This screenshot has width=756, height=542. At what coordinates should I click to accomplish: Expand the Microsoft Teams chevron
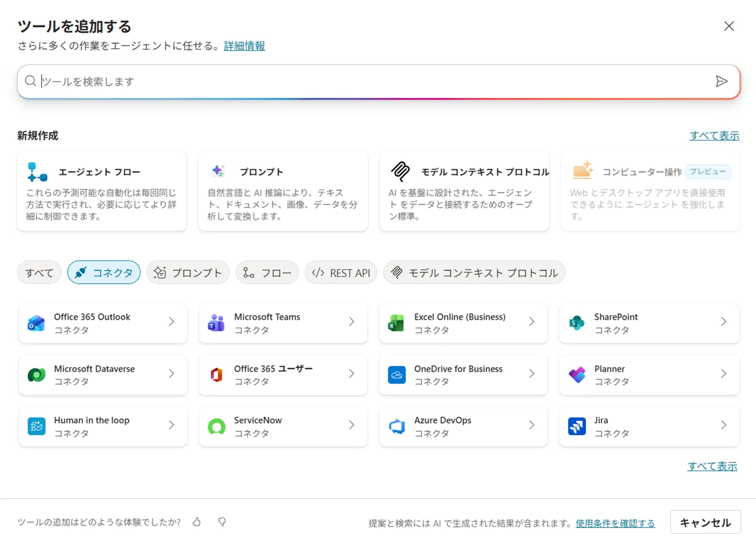(351, 322)
